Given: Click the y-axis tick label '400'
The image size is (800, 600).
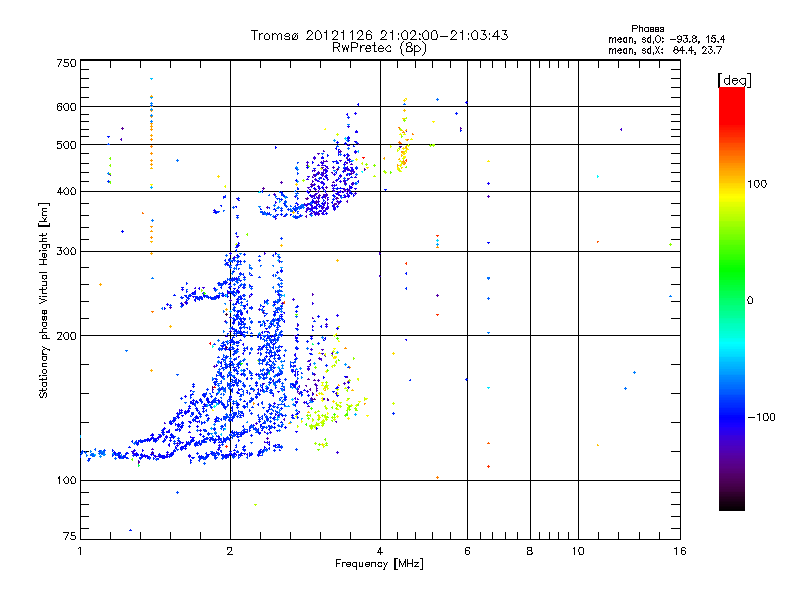Looking at the screenshot, I should (x=66, y=192).
